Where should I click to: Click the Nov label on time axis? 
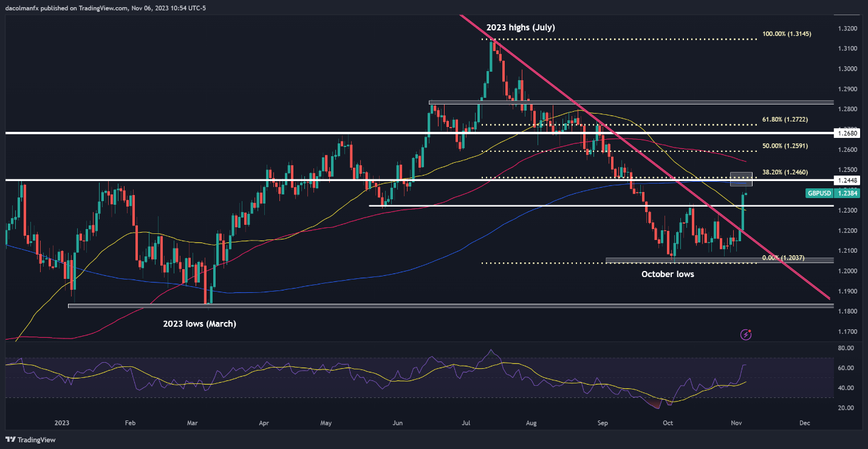click(x=736, y=422)
